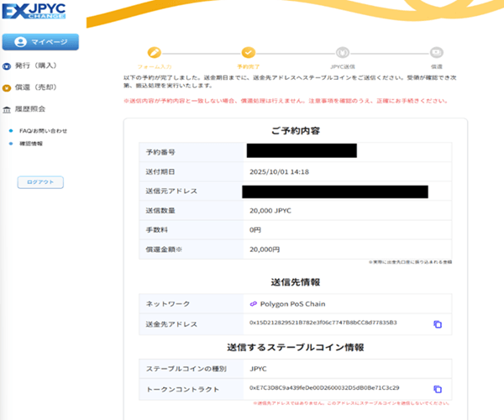Image resolution: width=504 pixels, height=420 pixels.
Task: Open the 発行（購入） menu item
Action: (34, 65)
